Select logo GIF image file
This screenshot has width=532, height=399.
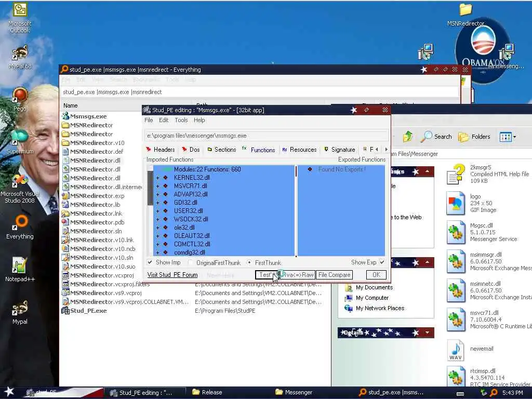coord(455,203)
